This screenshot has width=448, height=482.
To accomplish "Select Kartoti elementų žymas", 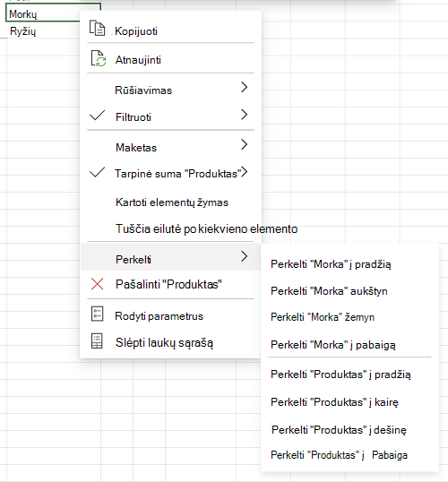I will click(170, 202).
